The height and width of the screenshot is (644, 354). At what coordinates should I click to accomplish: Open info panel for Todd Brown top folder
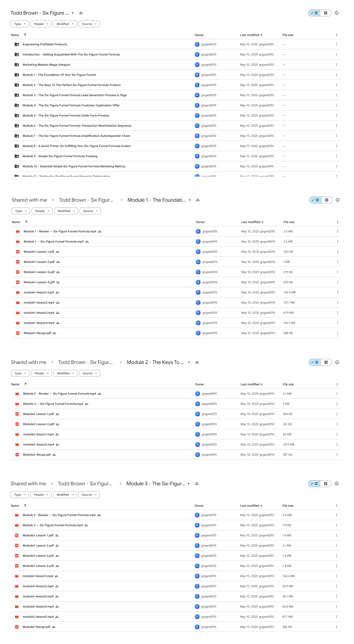pyautogui.click(x=336, y=13)
